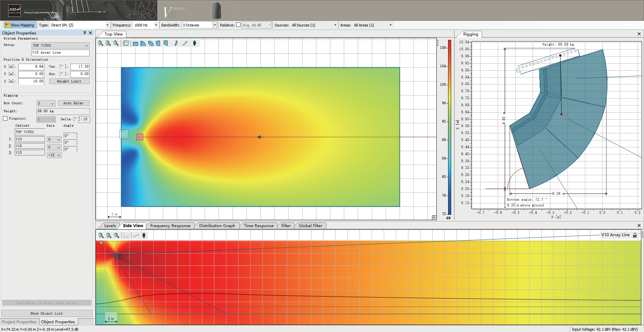
Task: Toggle the Relative checkbox
Action: [x=238, y=25]
